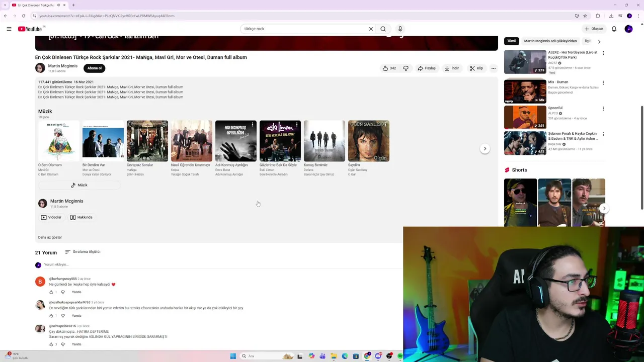Open the Oluştur create button
644x362 pixels.
click(x=594, y=29)
